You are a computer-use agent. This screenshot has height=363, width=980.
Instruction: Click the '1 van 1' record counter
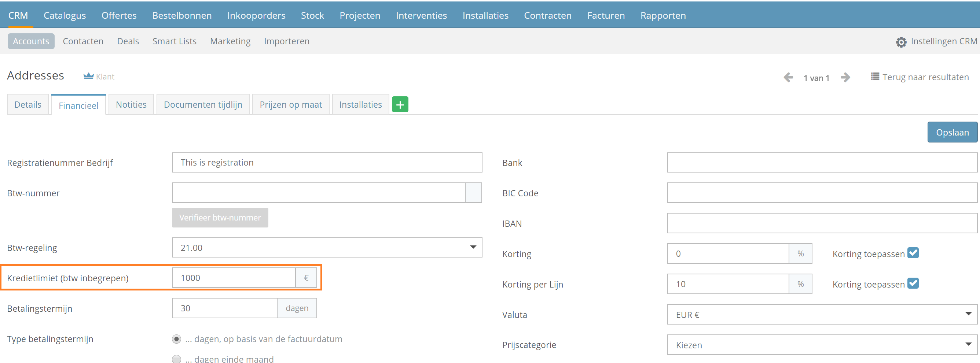pos(816,78)
